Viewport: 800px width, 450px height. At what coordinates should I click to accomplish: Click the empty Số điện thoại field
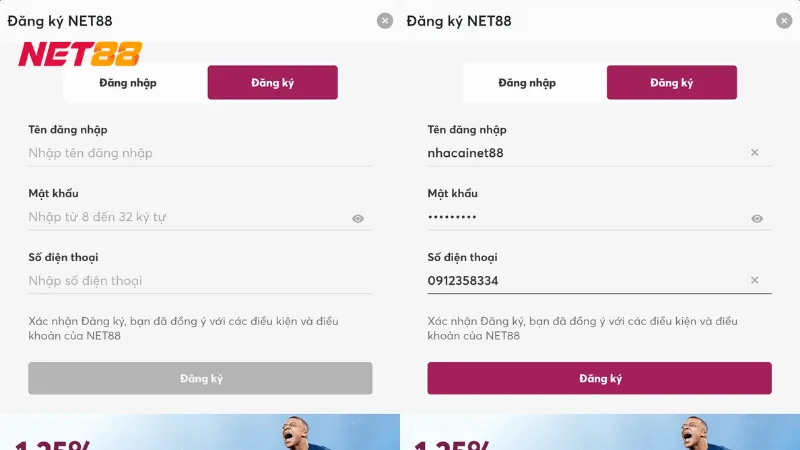tap(190, 281)
